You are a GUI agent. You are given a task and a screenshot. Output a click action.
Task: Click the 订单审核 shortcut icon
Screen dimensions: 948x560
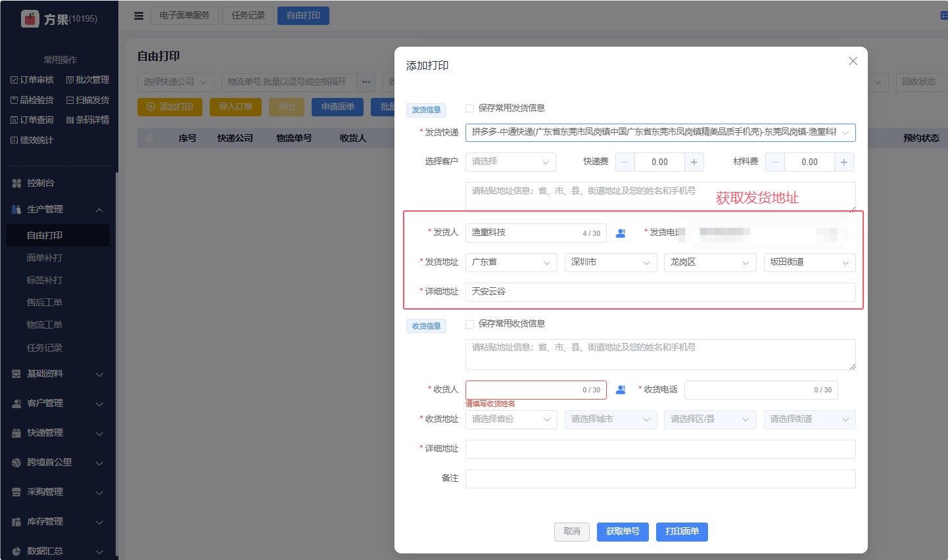point(14,80)
